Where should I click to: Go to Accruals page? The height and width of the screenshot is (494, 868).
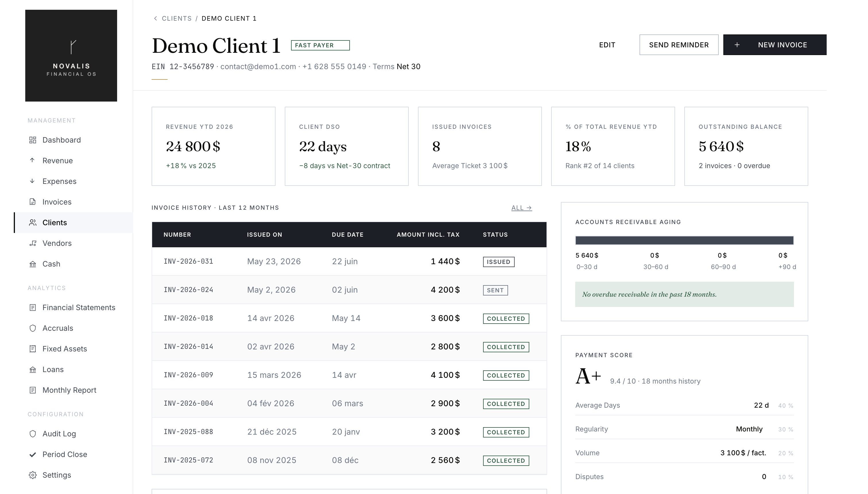73,328
